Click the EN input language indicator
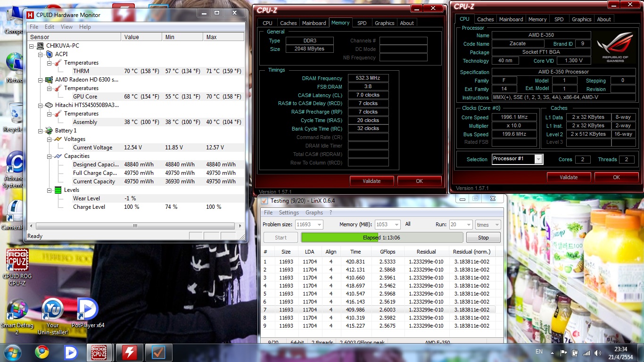The image size is (644, 362). (x=539, y=352)
